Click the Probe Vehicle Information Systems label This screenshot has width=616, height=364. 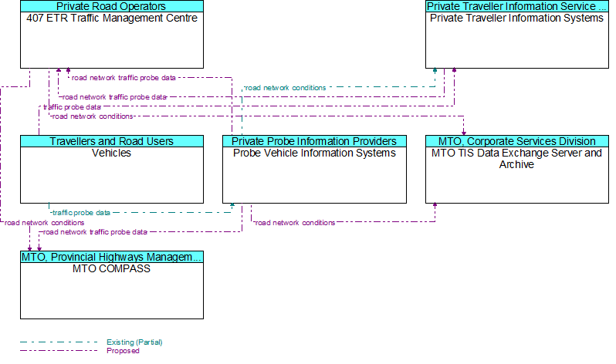click(x=314, y=153)
